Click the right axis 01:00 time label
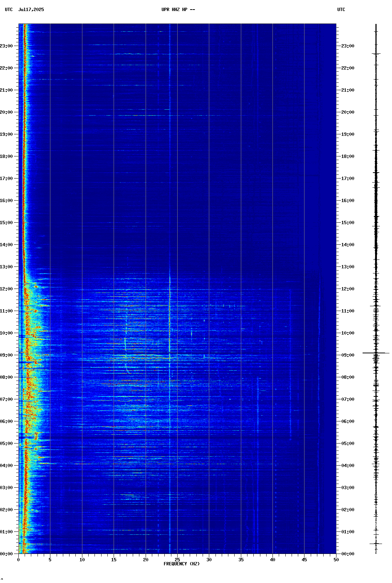The width and height of the screenshot is (392, 583). 348,532
